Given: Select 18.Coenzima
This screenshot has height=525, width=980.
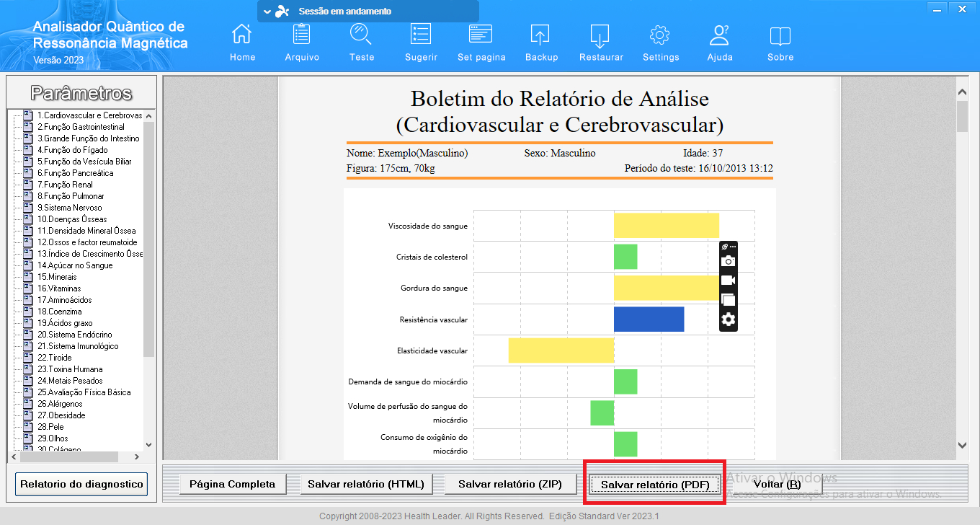Looking at the screenshot, I should pos(60,312).
